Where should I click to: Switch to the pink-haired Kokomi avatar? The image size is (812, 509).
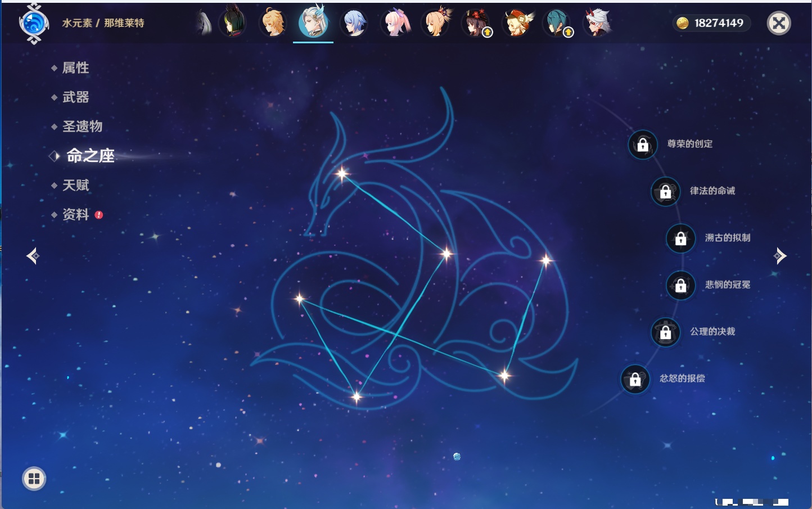click(395, 23)
